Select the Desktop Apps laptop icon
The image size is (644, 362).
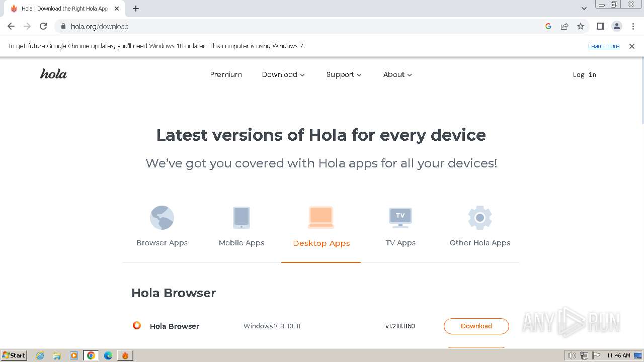click(x=321, y=218)
